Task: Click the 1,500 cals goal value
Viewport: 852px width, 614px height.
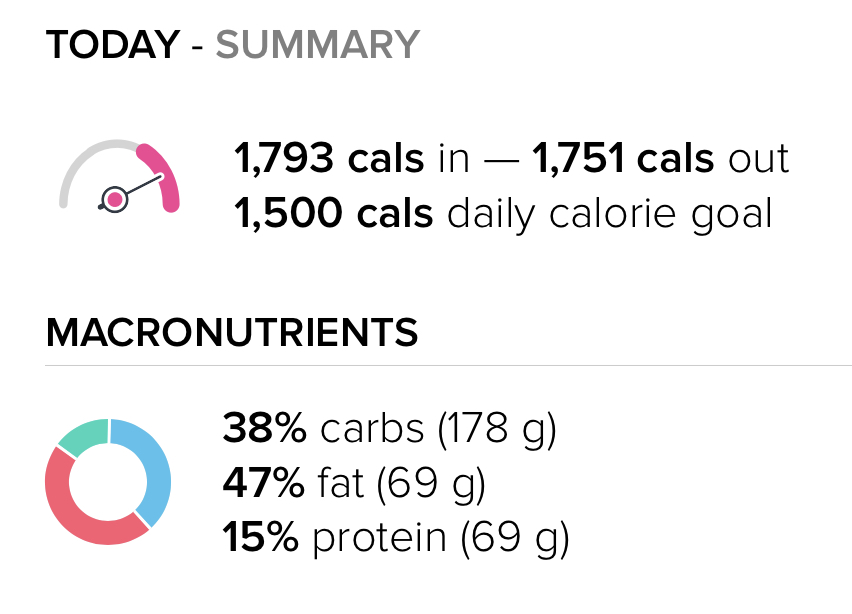Action: click(334, 213)
